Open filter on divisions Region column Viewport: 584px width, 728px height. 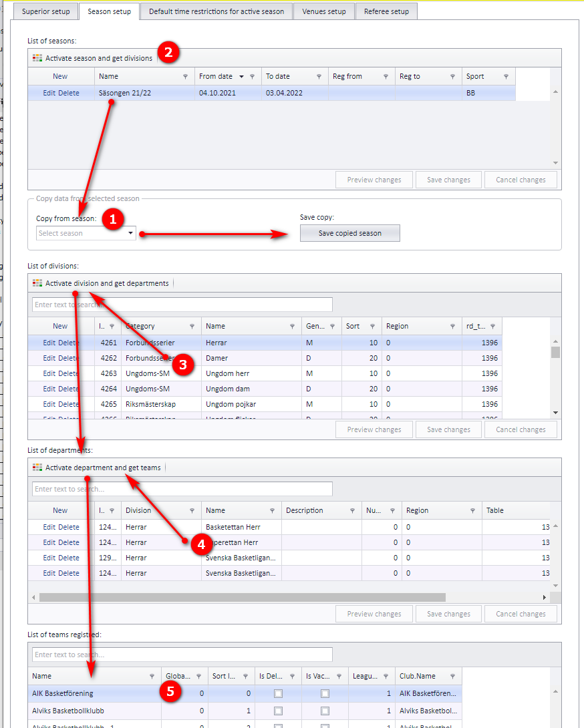(452, 327)
